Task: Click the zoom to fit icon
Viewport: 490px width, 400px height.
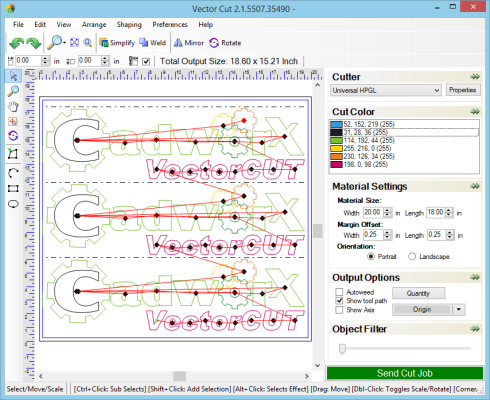Action: click(x=74, y=42)
